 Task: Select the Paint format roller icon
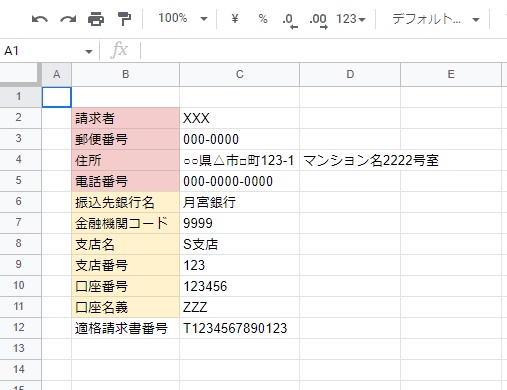pyautogui.click(x=124, y=19)
